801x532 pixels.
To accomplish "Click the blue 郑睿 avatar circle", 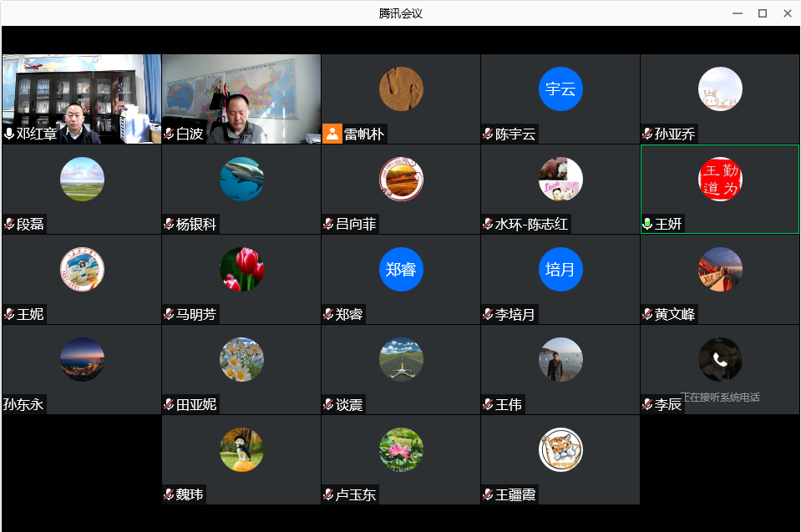I will (x=401, y=270).
